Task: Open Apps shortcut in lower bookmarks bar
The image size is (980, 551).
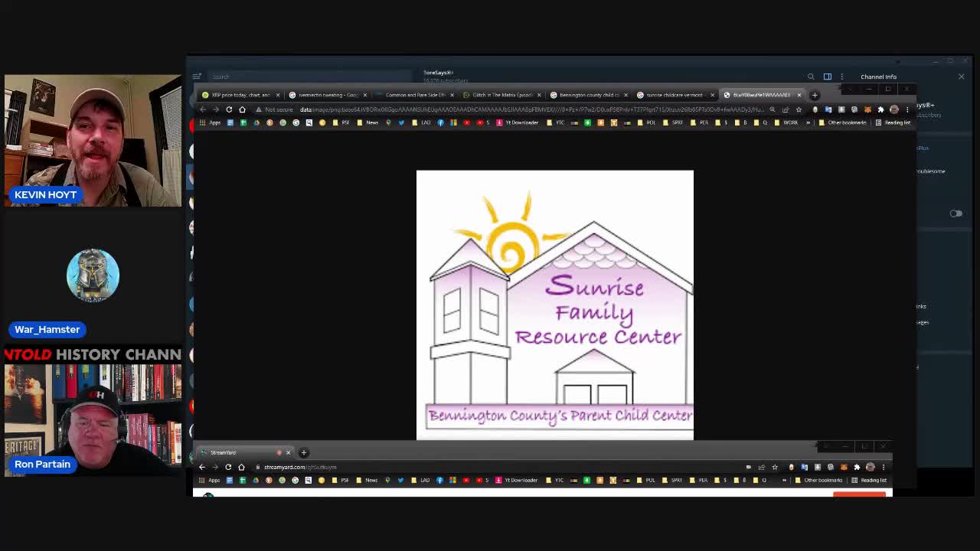Action: pos(210,480)
